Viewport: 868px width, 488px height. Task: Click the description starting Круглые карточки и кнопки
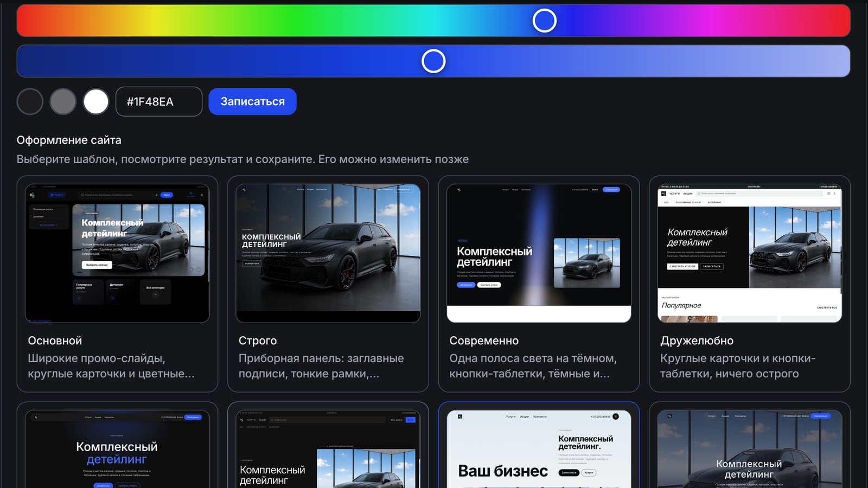pyautogui.click(x=738, y=366)
